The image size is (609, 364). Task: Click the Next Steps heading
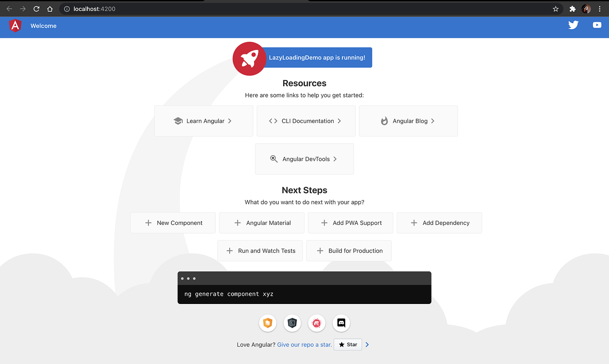click(x=304, y=190)
